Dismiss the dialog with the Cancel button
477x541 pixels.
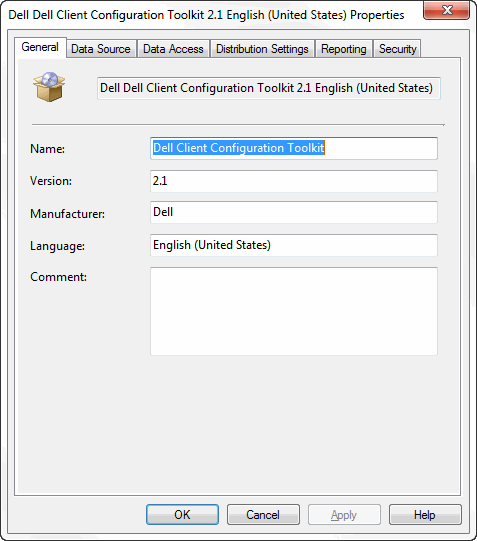click(x=263, y=514)
